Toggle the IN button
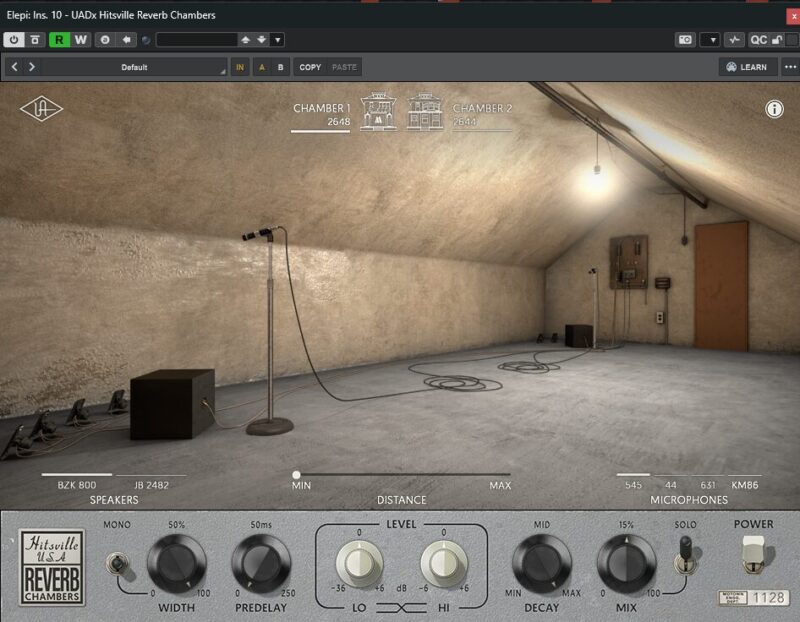Screen dimensions: 800x622 (240, 67)
